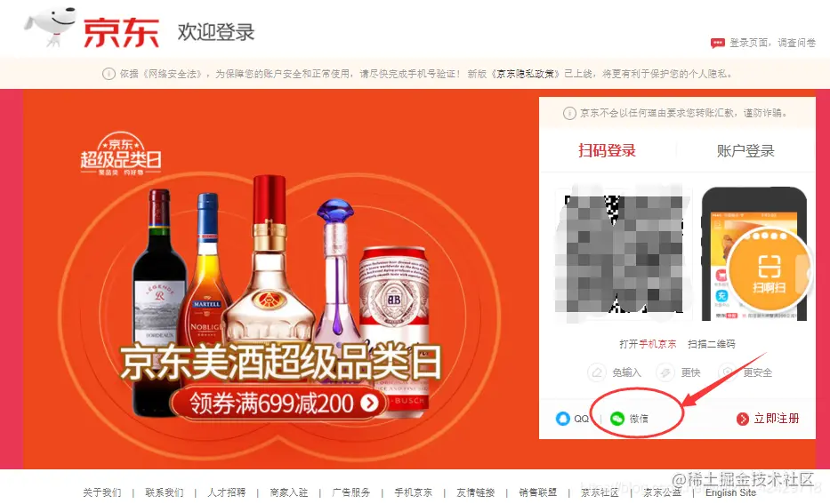
Task: Click the JD dog mascot logo
Action: [x=51, y=27]
